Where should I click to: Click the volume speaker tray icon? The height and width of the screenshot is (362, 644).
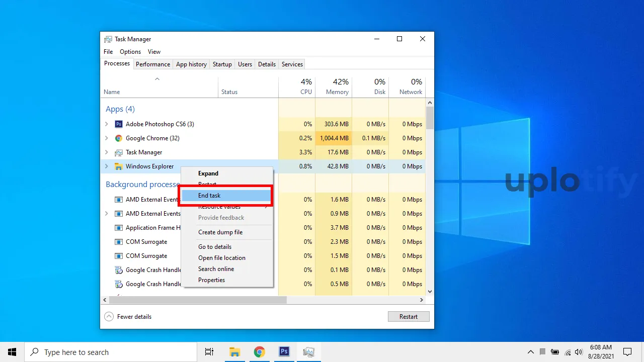[x=579, y=352]
